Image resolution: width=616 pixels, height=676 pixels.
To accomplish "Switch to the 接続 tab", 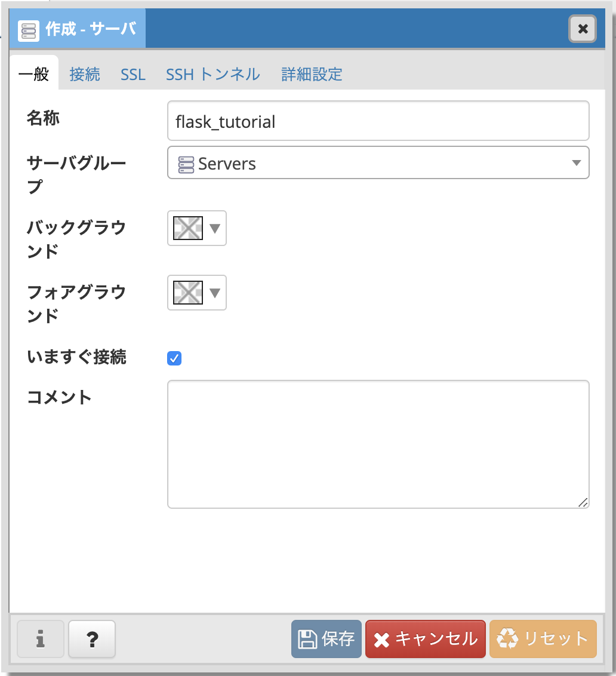I will click(84, 74).
